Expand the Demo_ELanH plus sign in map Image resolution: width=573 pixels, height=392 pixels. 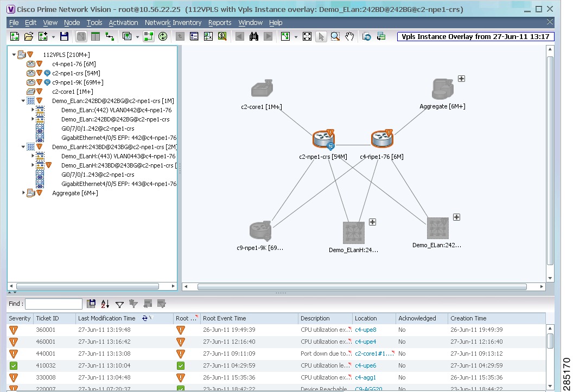click(372, 222)
